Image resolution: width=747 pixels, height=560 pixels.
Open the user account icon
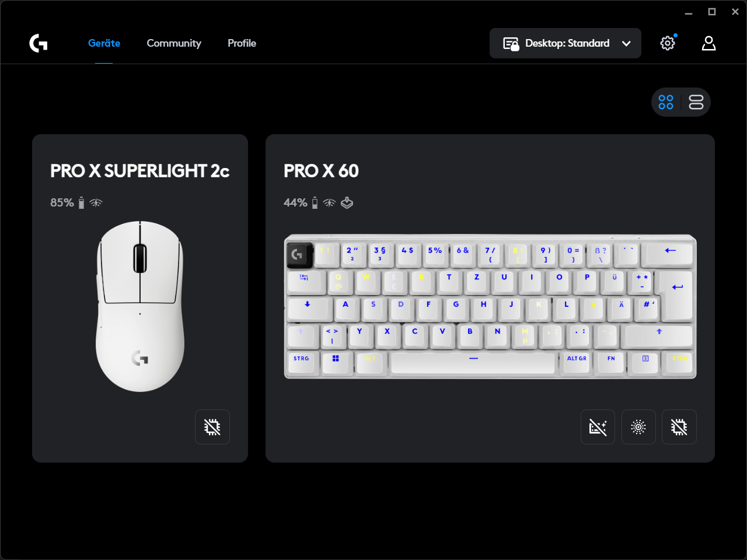click(x=708, y=43)
